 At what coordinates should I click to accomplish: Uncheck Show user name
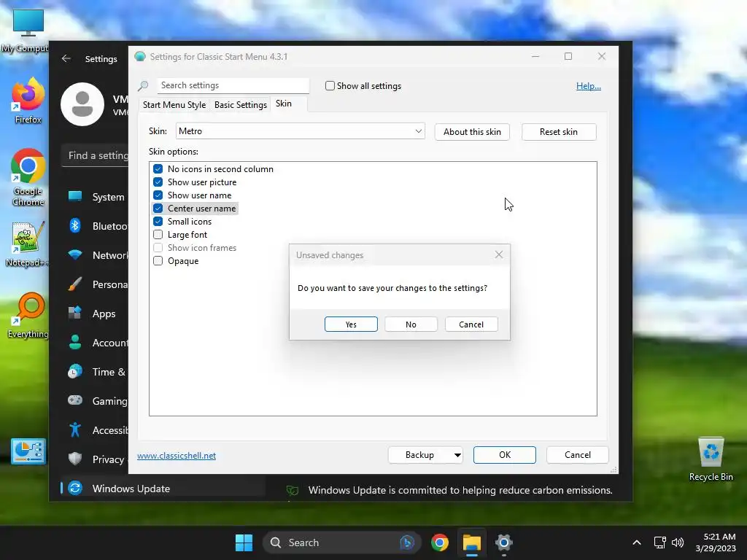(158, 195)
